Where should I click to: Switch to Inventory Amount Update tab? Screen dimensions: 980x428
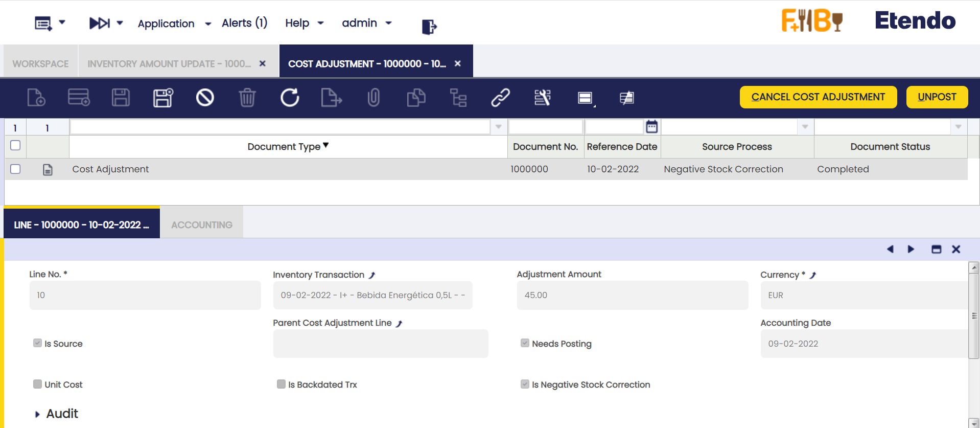tap(169, 64)
